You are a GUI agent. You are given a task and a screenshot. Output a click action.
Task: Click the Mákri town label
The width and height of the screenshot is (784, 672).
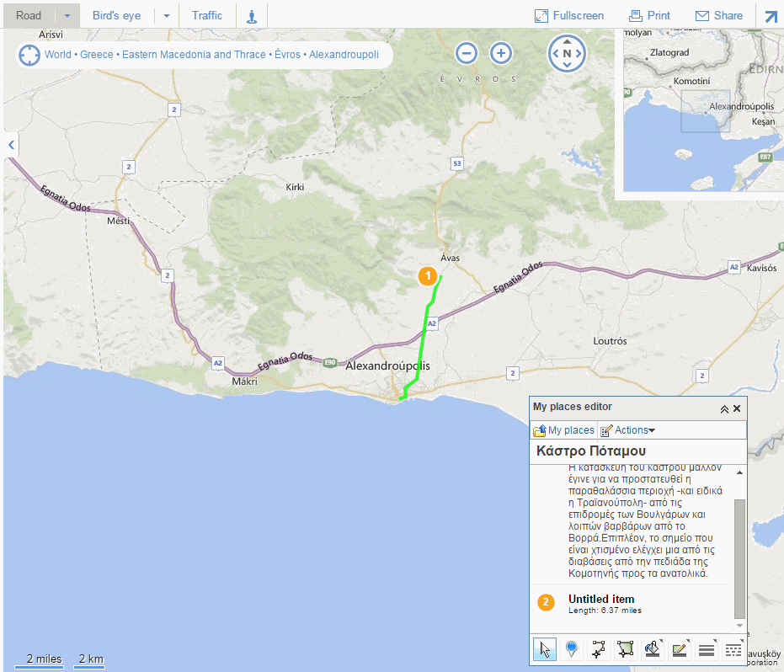click(244, 381)
